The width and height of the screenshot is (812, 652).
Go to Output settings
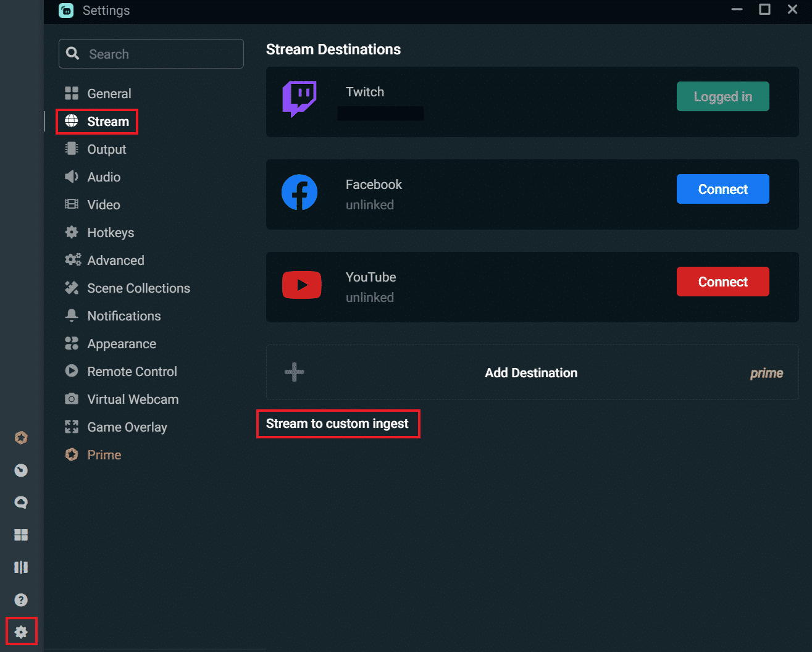107,149
